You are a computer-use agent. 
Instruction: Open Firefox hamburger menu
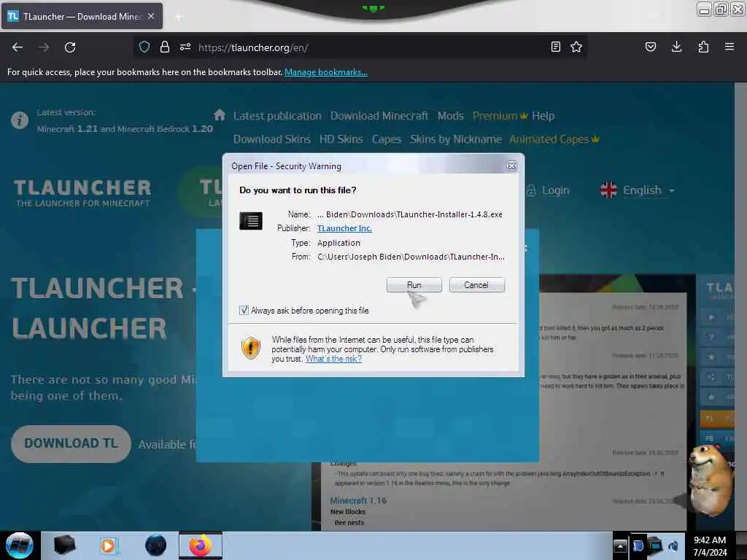click(x=729, y=47)
